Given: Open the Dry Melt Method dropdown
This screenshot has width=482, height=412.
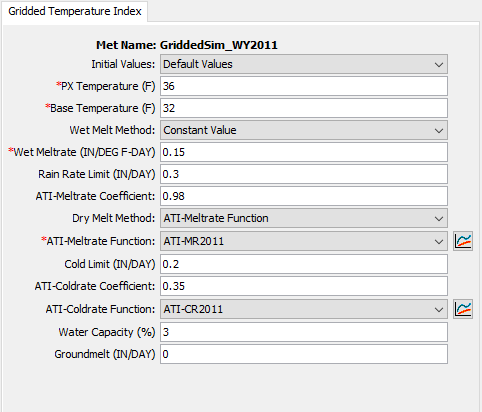Looking at the screenshot, I should click(x=304, y=218).
